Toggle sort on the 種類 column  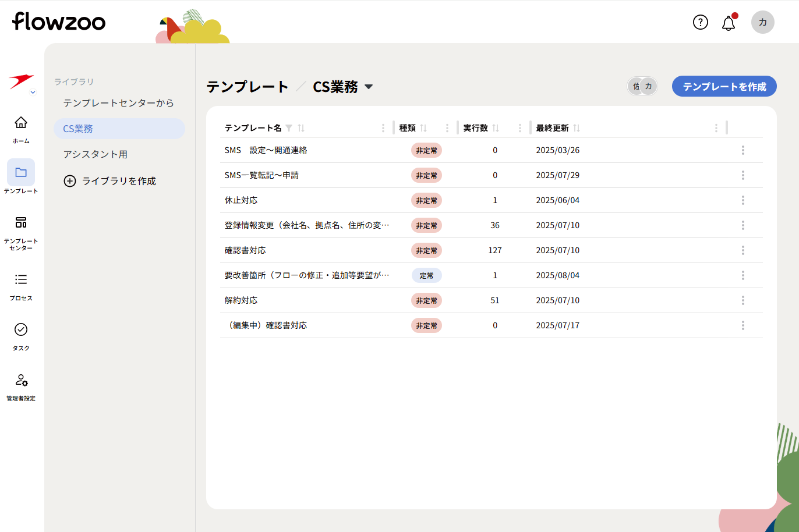click(423, 128)
